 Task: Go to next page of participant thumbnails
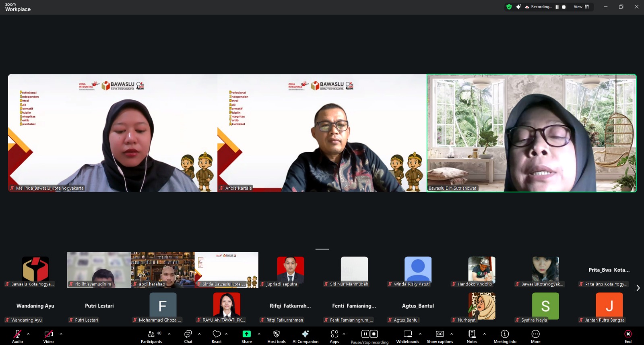pos(638,288)
